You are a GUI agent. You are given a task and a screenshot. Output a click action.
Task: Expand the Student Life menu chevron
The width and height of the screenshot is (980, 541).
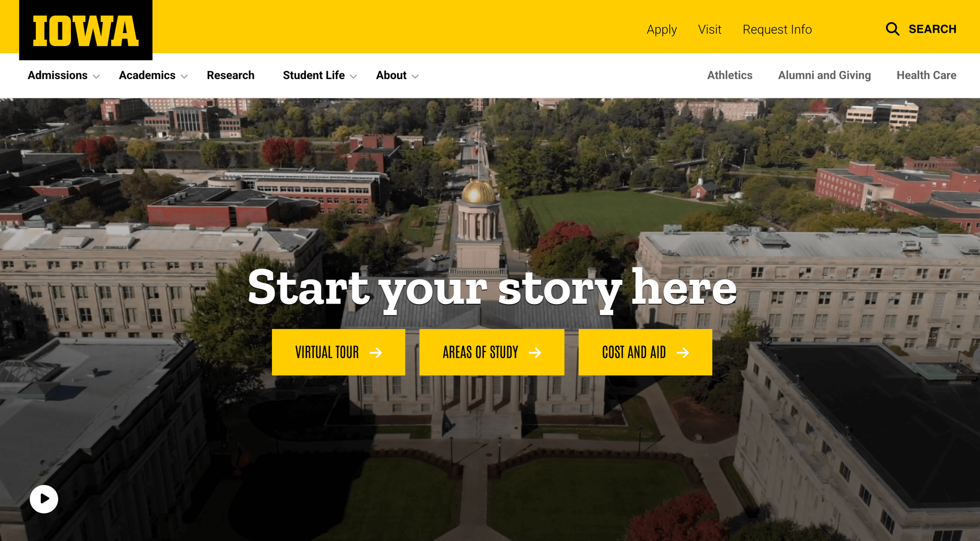[353, 77]
